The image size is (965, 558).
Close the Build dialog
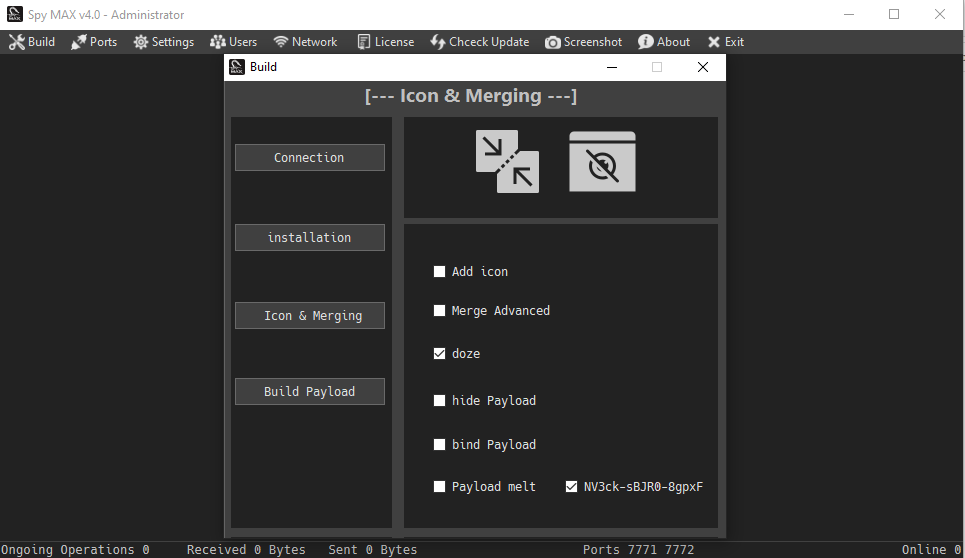(x=703, y=67)
